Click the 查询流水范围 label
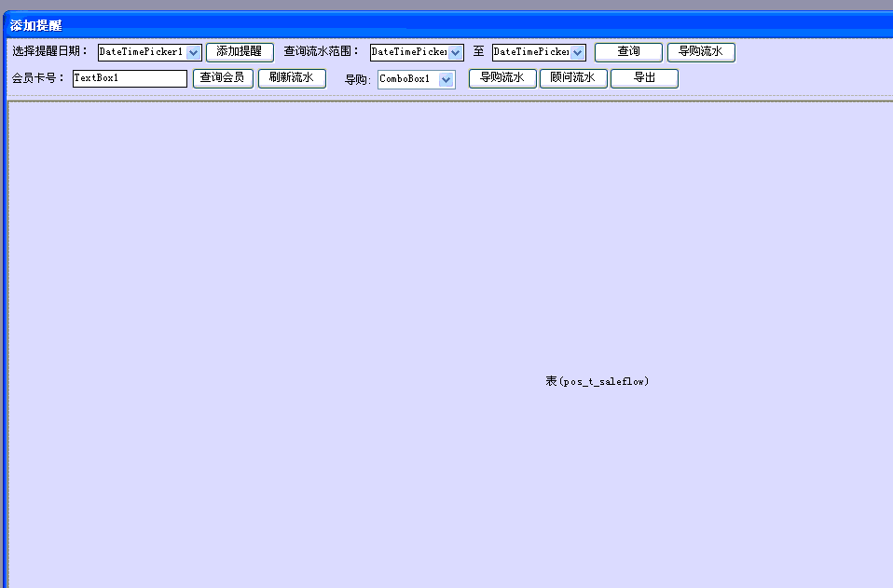The width and height of the screenshot is (893, 588). pos(322,51)
